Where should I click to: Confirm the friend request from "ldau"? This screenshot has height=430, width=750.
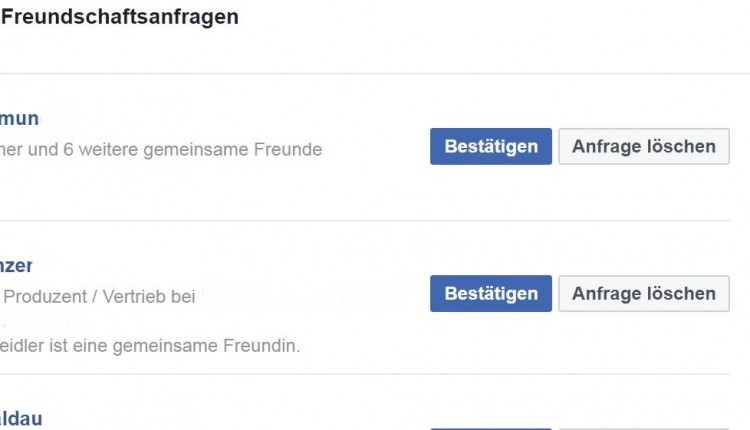coord(490,427)
